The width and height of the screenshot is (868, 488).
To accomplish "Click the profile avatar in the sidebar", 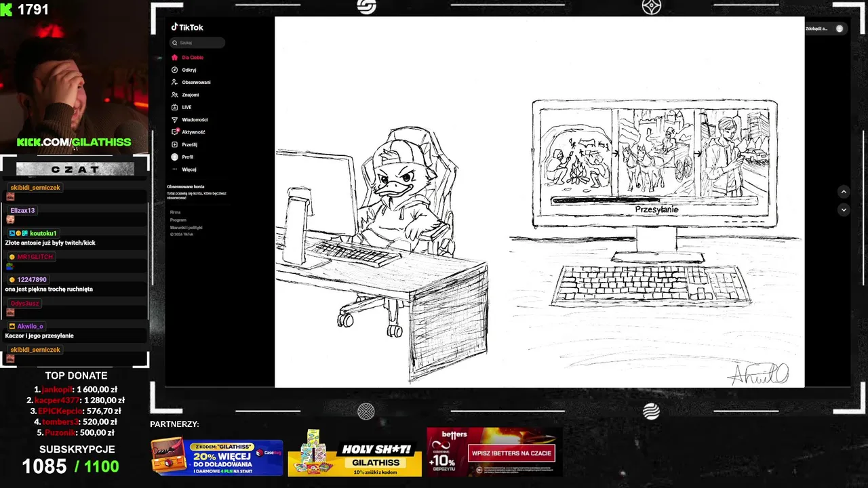I will point(174,157).
